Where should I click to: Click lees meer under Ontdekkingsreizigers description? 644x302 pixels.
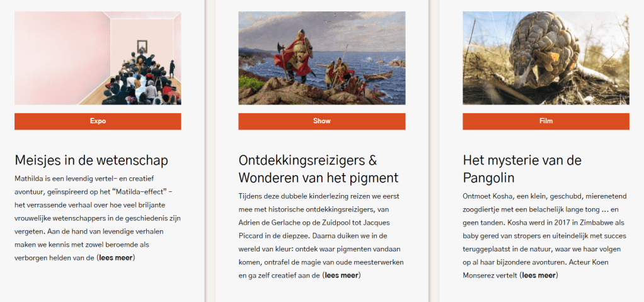point(341,276)
